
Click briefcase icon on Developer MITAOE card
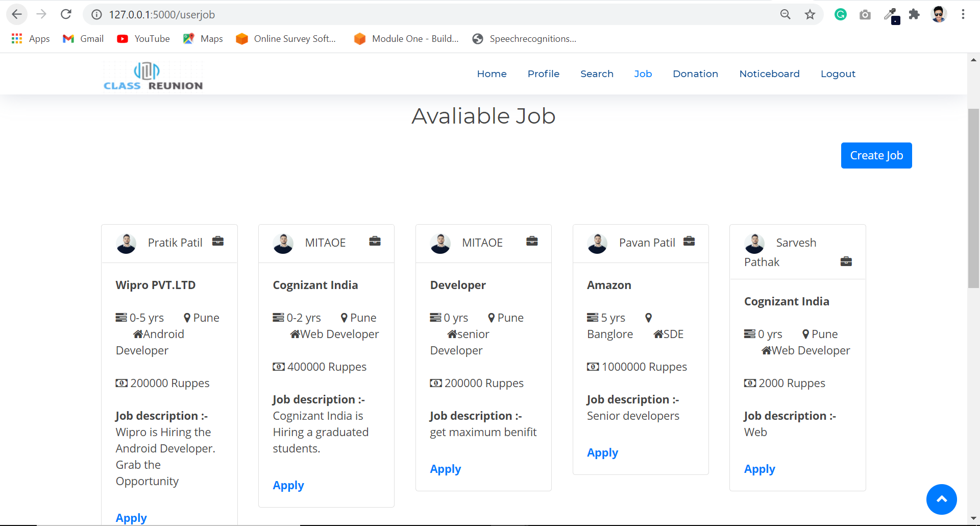point(532,241)
